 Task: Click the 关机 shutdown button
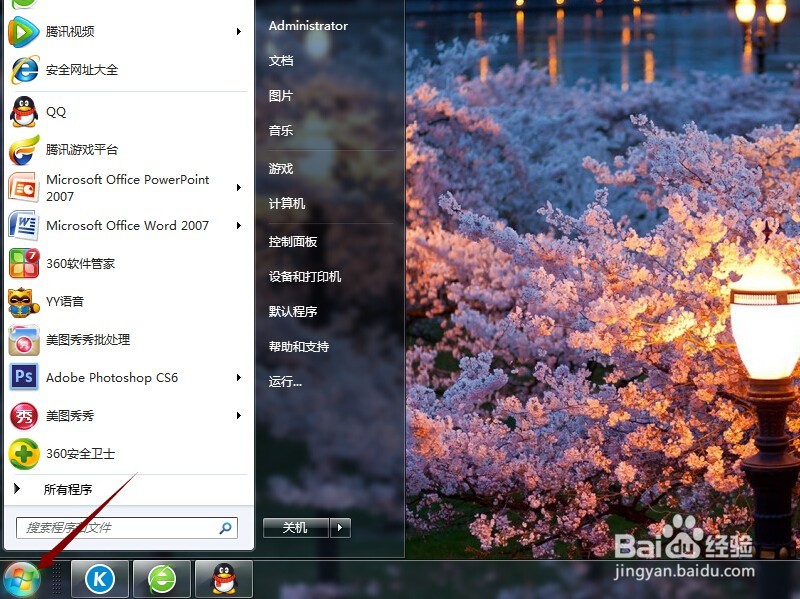pos(296,528)
